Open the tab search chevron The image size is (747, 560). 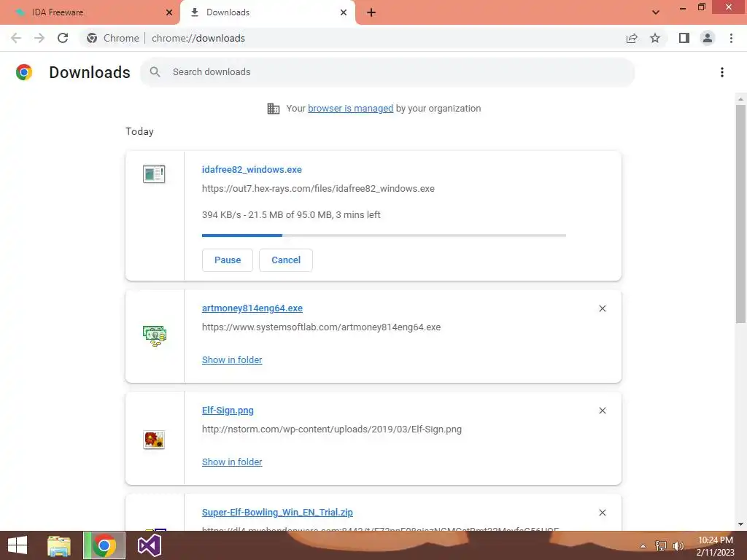[656, 12]
